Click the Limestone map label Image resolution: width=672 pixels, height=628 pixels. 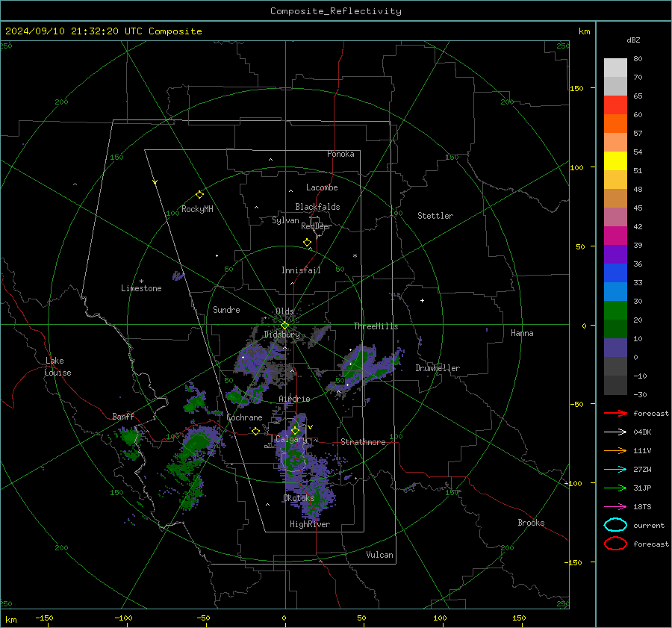pyautogui.click(x=141, y=288)
